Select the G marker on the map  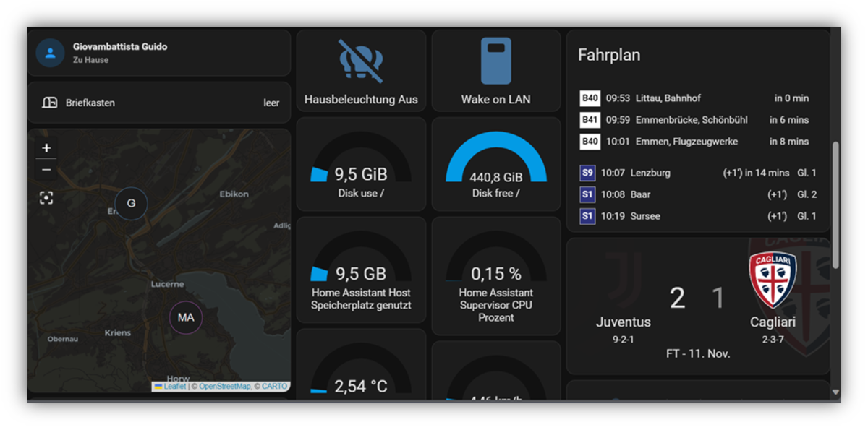(131, 203)
